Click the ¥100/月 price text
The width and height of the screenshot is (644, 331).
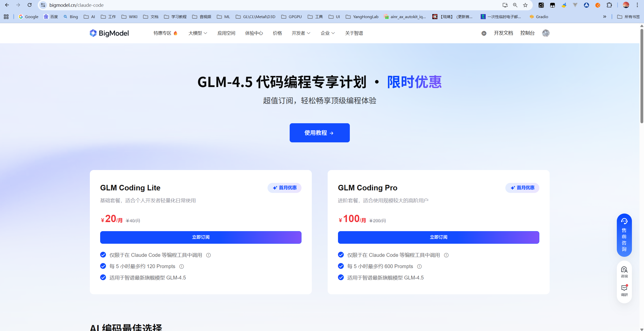[x=352, y=219]
